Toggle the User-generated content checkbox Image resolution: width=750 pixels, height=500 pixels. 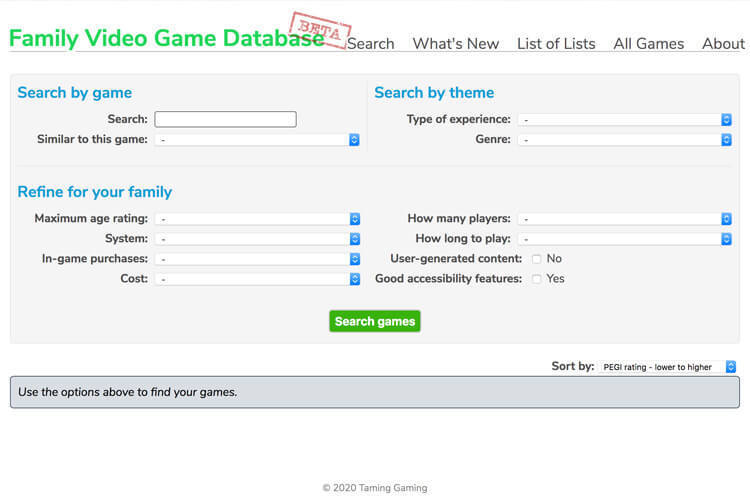[537, 259]
